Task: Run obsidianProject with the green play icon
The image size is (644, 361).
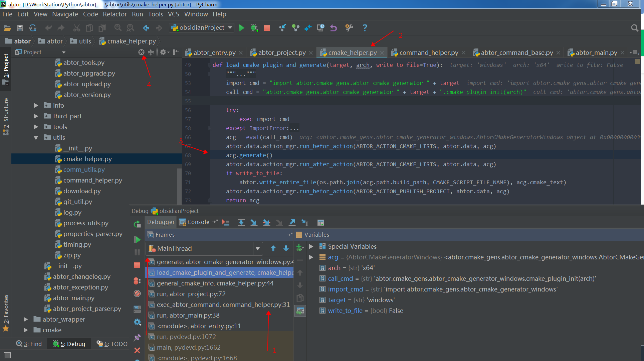Action: (x=242, y=28)
